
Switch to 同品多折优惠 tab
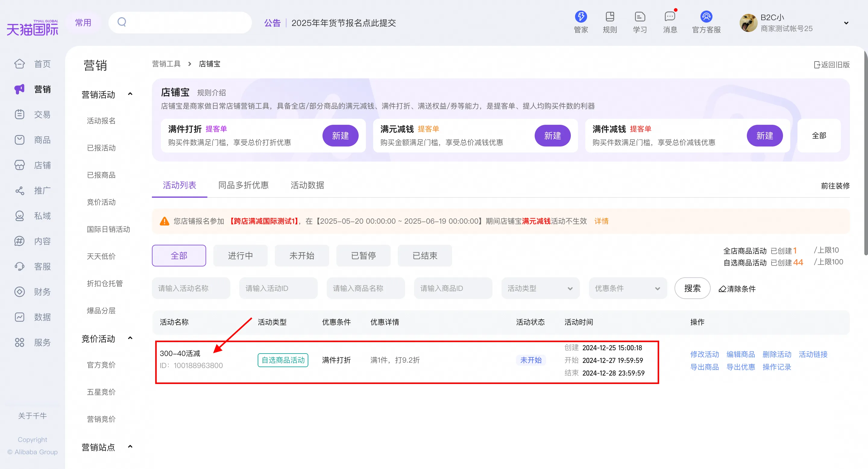point(243,185)
